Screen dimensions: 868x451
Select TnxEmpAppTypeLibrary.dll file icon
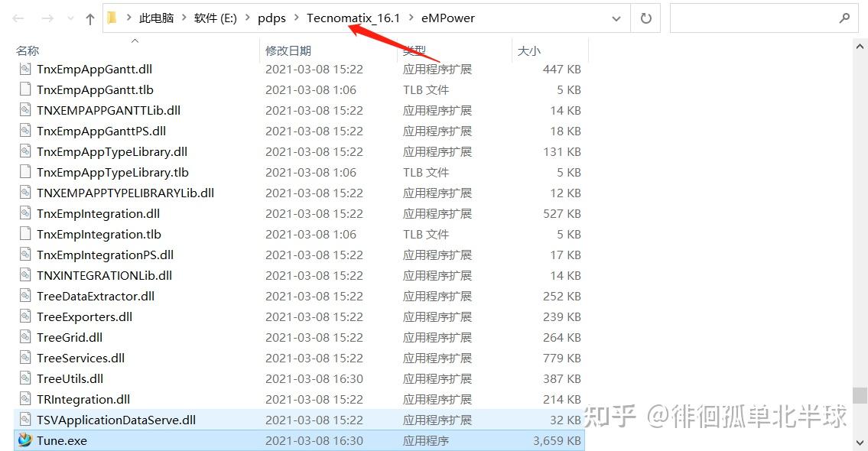pos(25,151)
